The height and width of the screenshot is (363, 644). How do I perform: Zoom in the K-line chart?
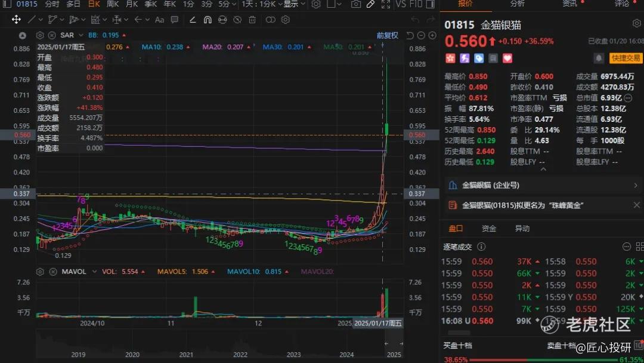(x=432, y=36)
